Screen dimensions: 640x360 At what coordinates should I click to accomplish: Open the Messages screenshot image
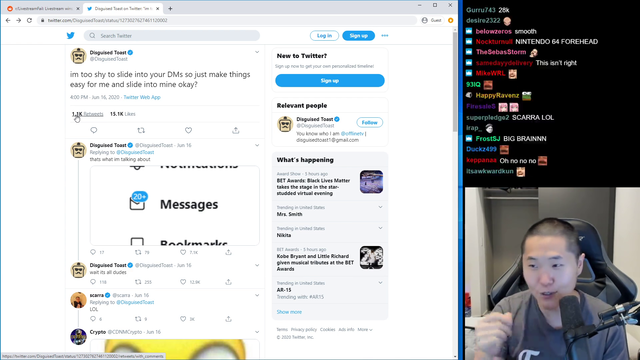[x=175, y=205]
